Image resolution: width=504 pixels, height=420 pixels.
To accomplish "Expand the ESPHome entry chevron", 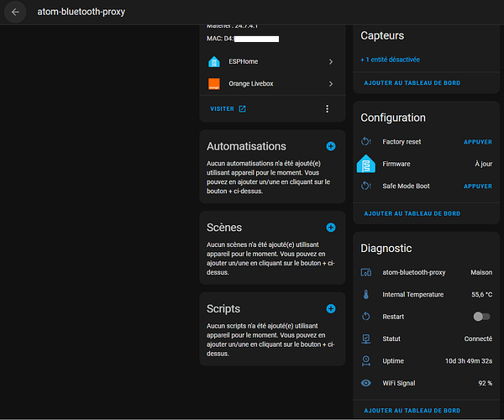I will click(331, 61).
